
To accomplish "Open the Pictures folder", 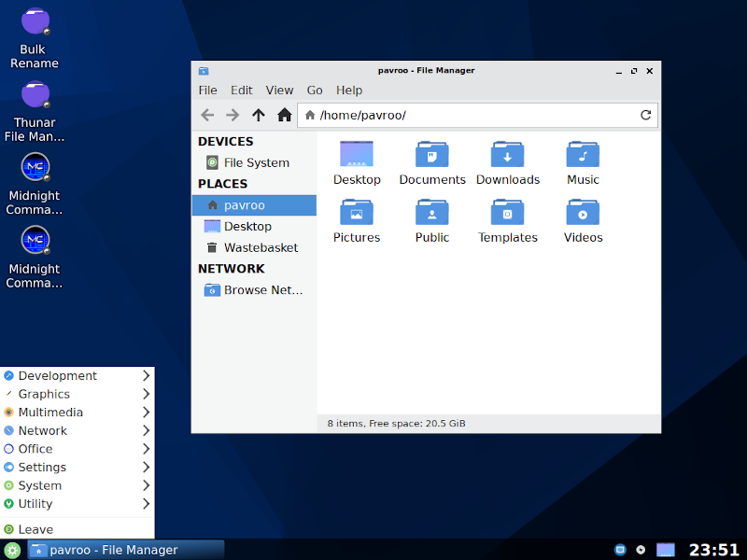I will (x=357, y=221).
